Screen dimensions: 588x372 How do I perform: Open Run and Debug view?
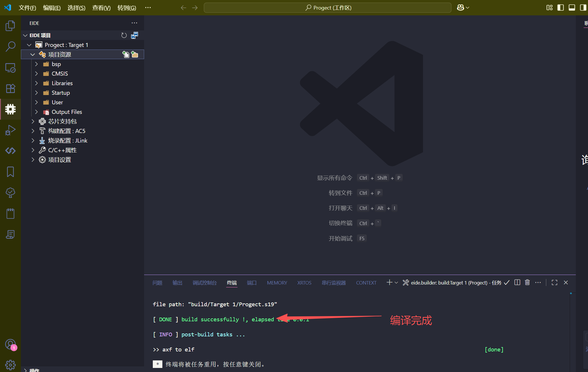point(10,130)
